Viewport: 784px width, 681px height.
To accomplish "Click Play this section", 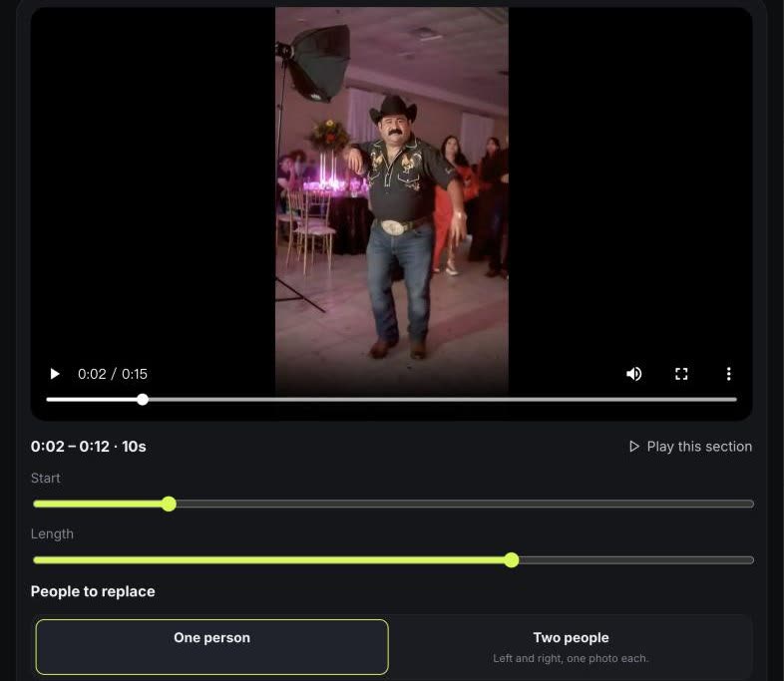I will (690, 446).
